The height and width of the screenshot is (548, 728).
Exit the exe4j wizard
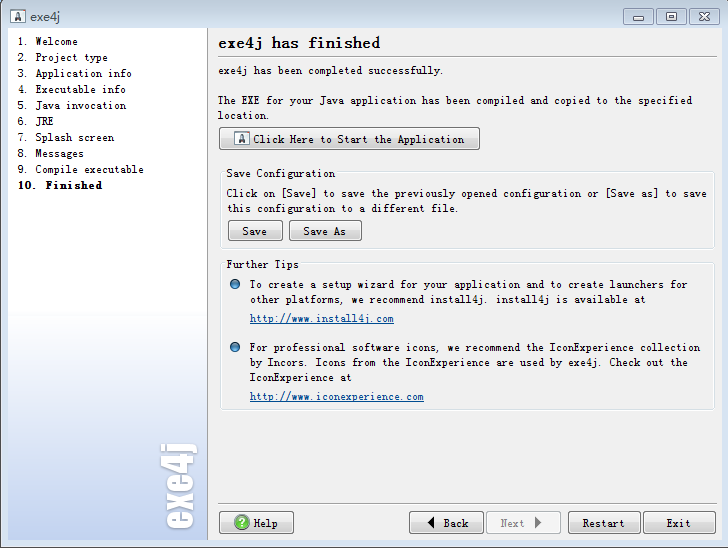679,523
